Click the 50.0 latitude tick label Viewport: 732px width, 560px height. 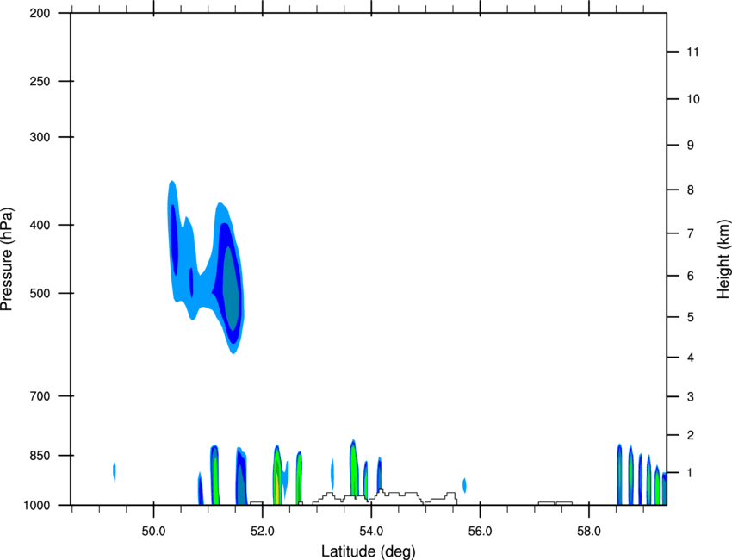pos(153,532)
